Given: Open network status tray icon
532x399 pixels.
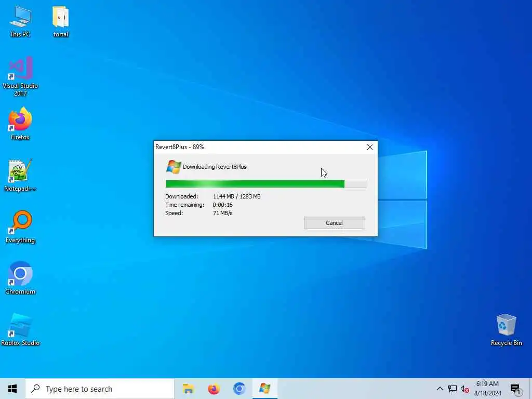Looking at the screenshot, I should pos(453,389).
